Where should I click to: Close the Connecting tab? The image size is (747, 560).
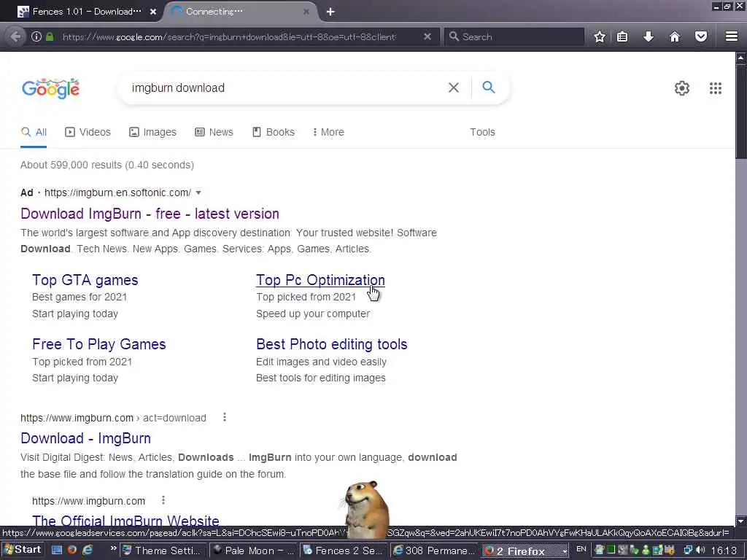point(306,12)
